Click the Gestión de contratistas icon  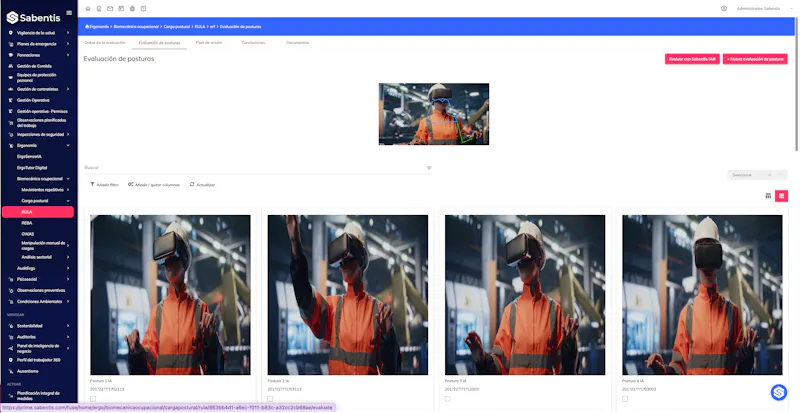pos(11,89)
